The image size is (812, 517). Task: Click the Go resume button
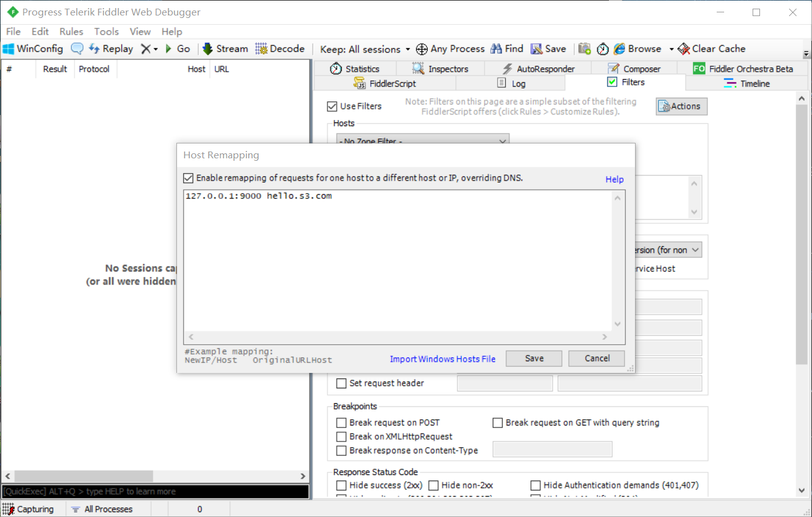pos(177,49)
